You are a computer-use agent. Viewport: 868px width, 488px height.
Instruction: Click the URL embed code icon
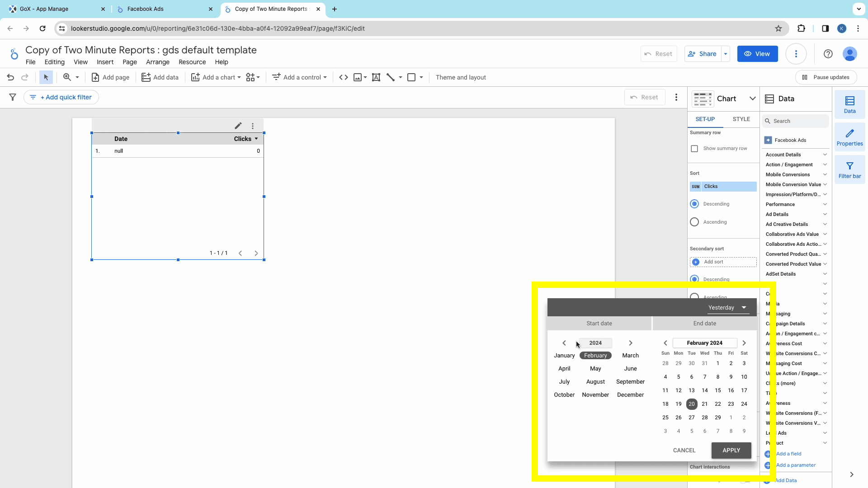(344, 77)
